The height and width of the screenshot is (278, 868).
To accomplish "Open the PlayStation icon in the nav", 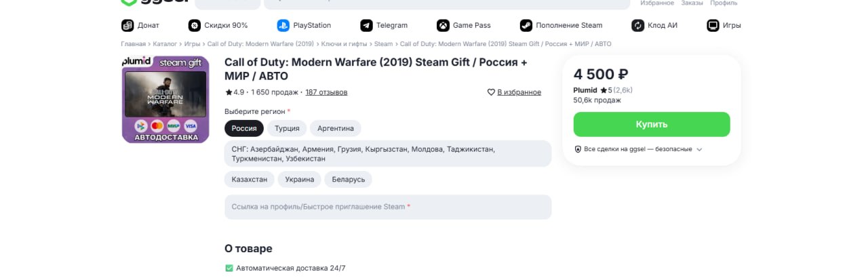I will pos(283,26).
